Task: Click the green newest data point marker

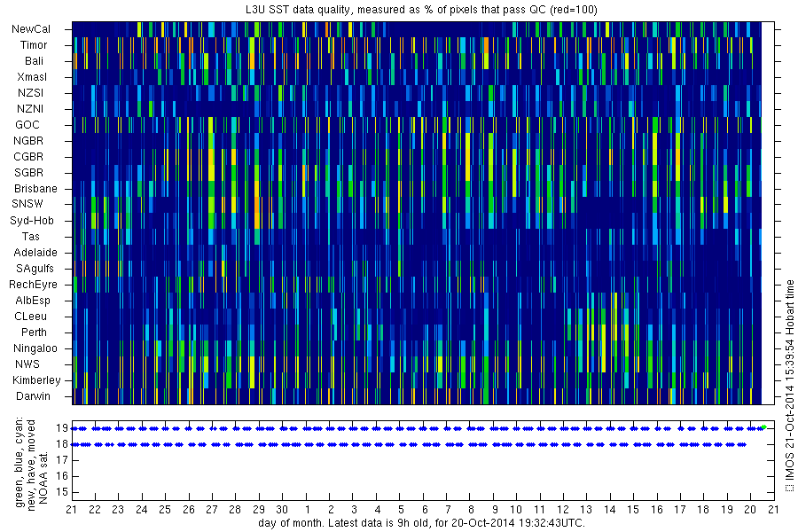Action: click(764, 427)
